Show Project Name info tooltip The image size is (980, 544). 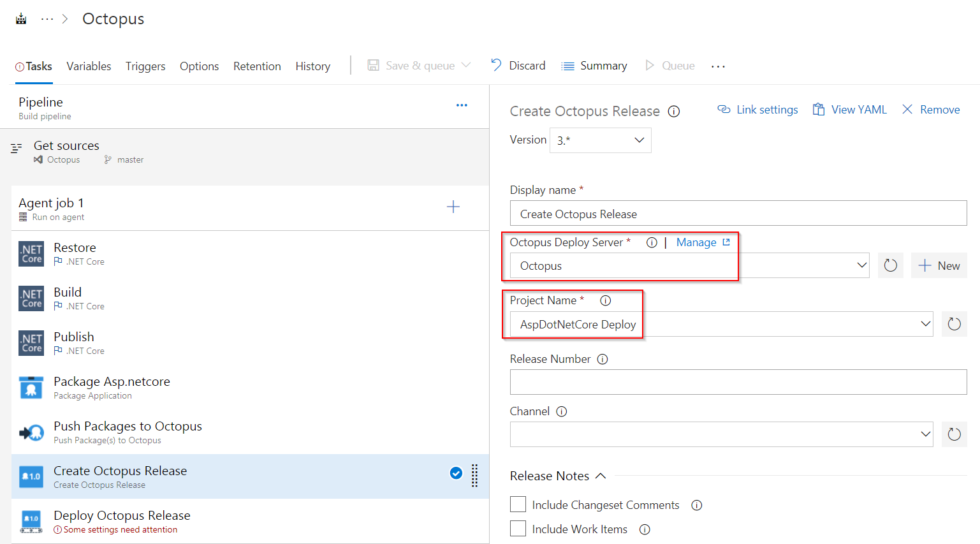606,300
